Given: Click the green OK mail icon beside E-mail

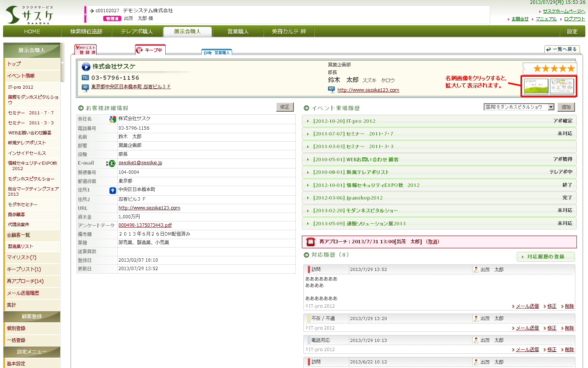Looking at the screenshot, I should [x=111, y=163].
